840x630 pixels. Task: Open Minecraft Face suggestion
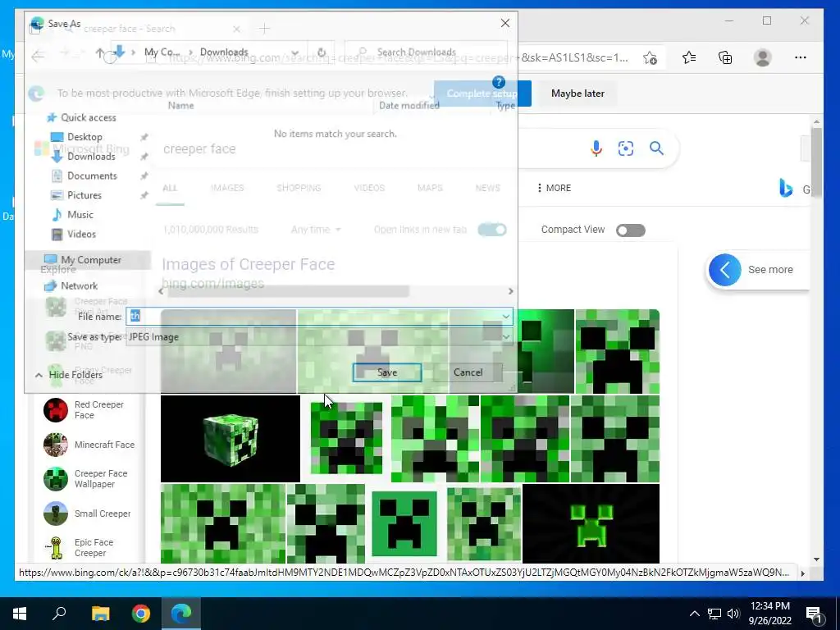[89, 445]
